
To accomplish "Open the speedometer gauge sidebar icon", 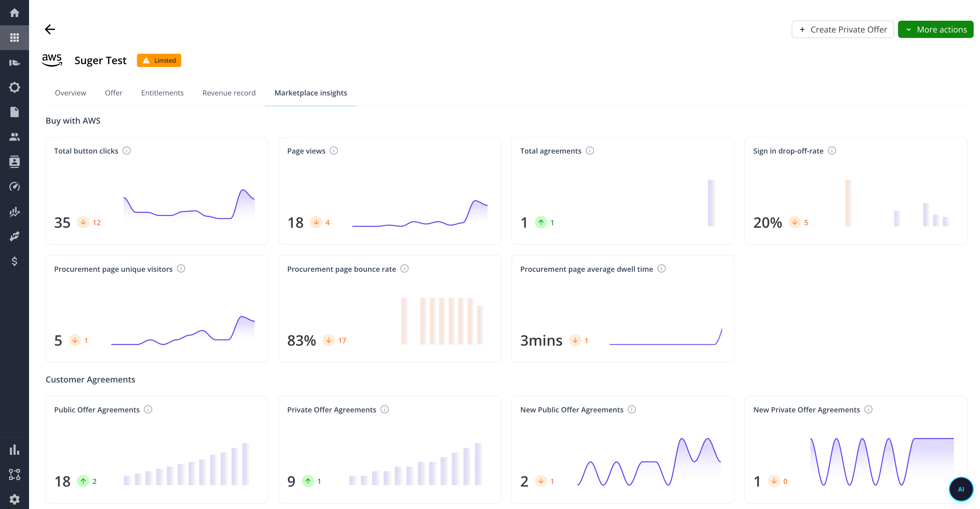I will 14,187.
